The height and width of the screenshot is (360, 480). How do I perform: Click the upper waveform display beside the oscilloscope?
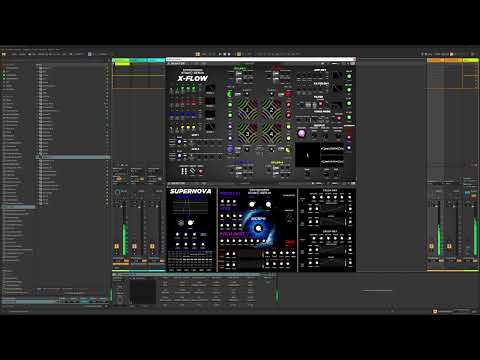click(x=332, y=148)
